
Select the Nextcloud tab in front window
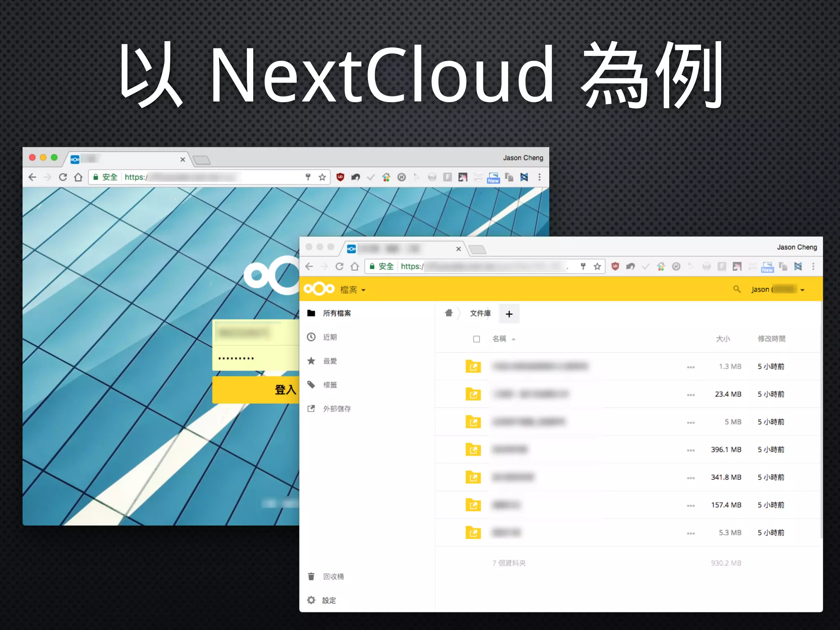click(x=404, y=249)
